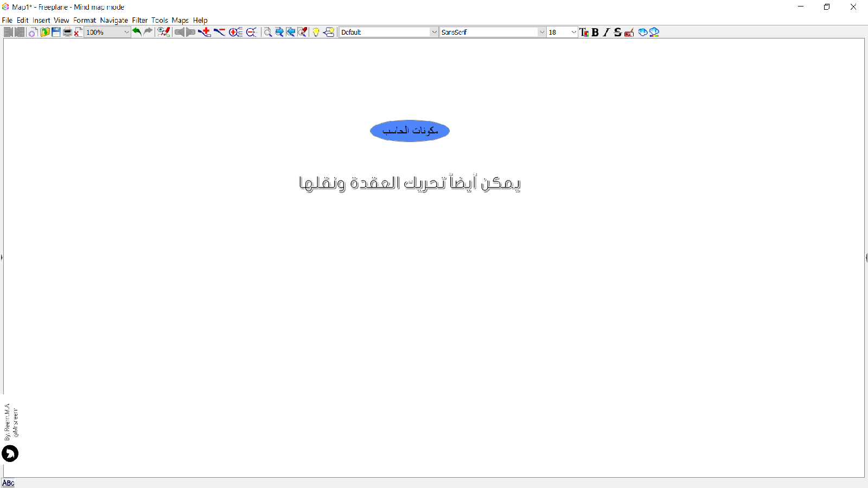Print the map using printer icon
The image size is (868, 488).
[67, 33]
